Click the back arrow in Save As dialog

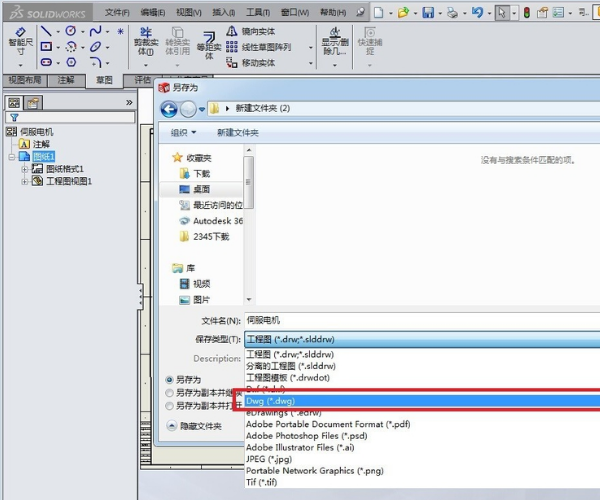169,109
